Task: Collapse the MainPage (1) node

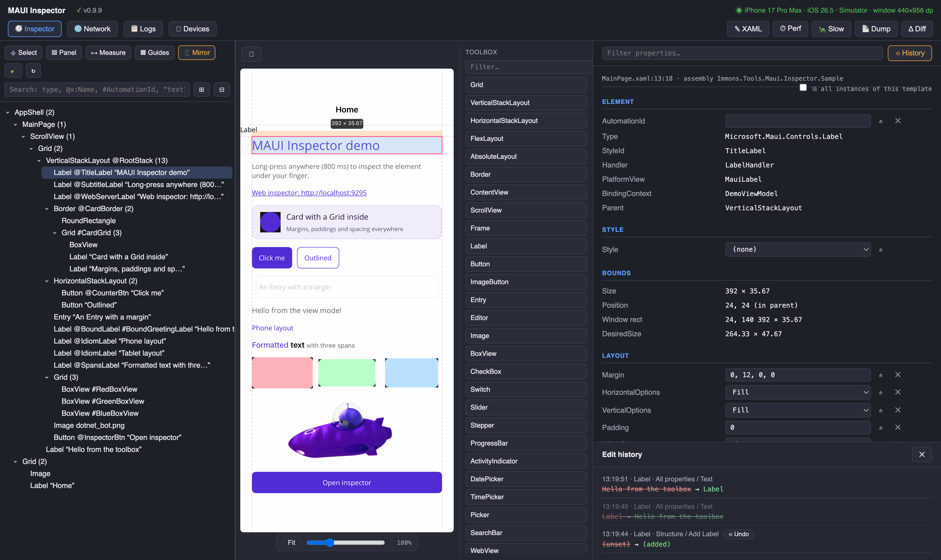Action: 15,125
